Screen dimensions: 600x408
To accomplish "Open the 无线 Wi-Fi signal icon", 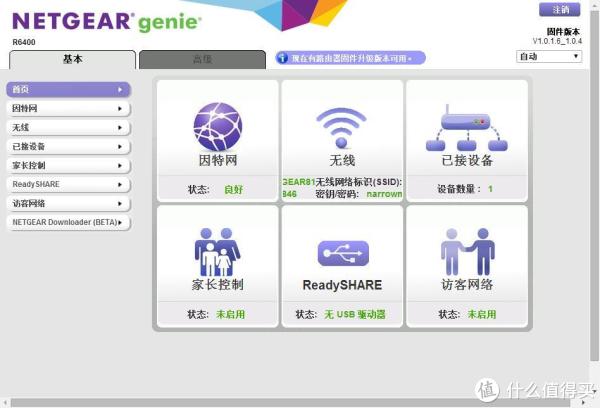I will click(341, 128).
